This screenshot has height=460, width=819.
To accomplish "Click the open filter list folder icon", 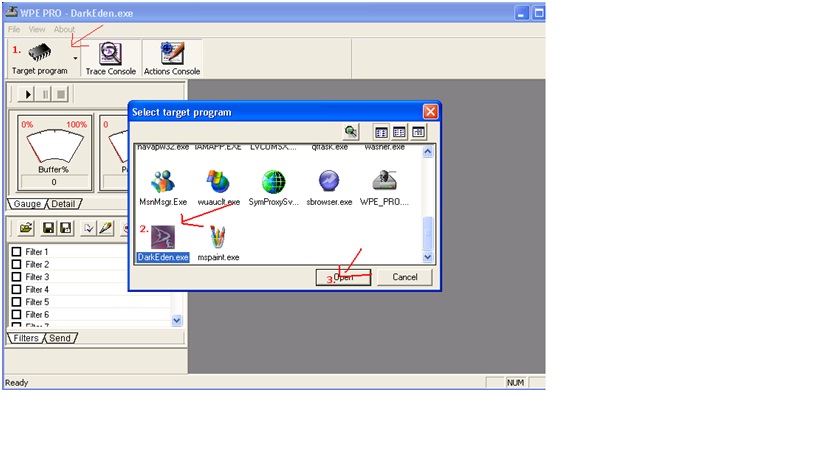I will (26, 228).
